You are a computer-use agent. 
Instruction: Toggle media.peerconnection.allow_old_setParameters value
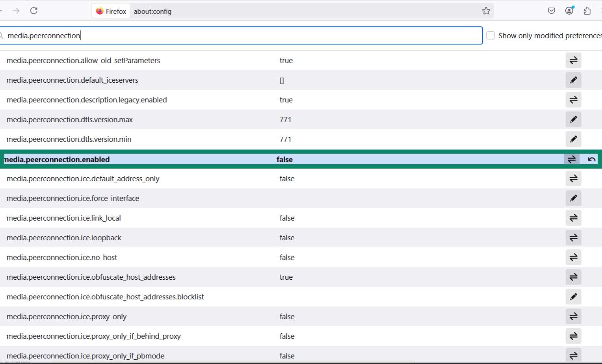coord(573,60)
